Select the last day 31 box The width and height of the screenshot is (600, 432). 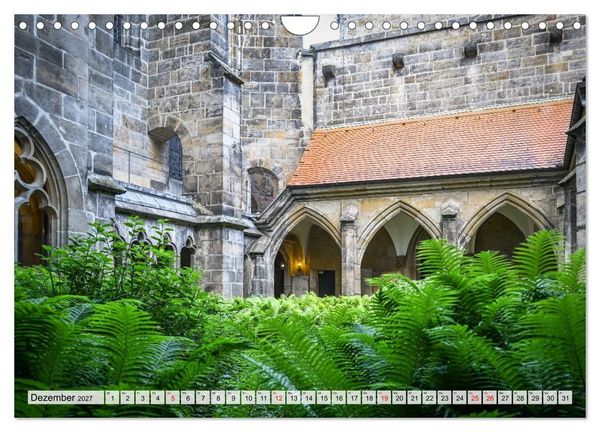click(565, 398)
